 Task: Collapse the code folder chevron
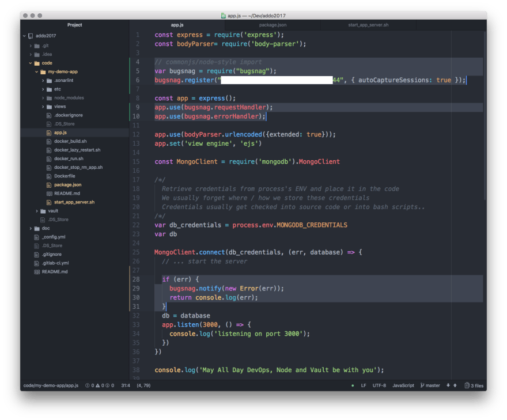[31, 63]
